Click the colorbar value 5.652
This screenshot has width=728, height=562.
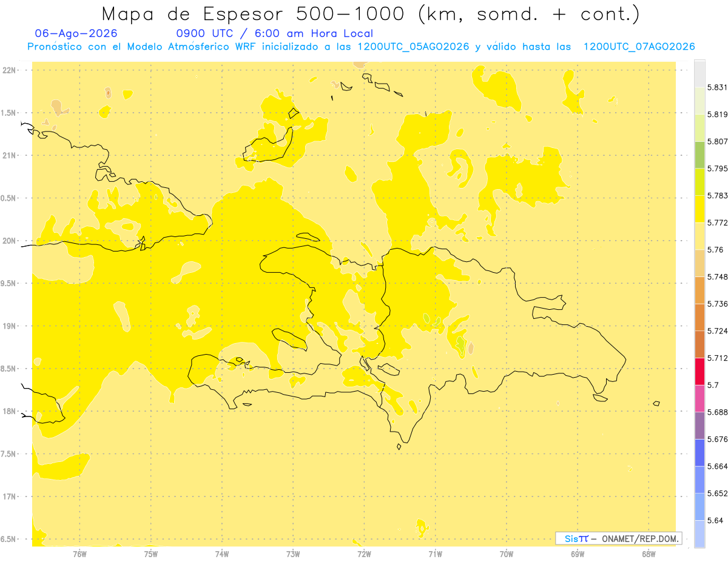pos(718,493)
